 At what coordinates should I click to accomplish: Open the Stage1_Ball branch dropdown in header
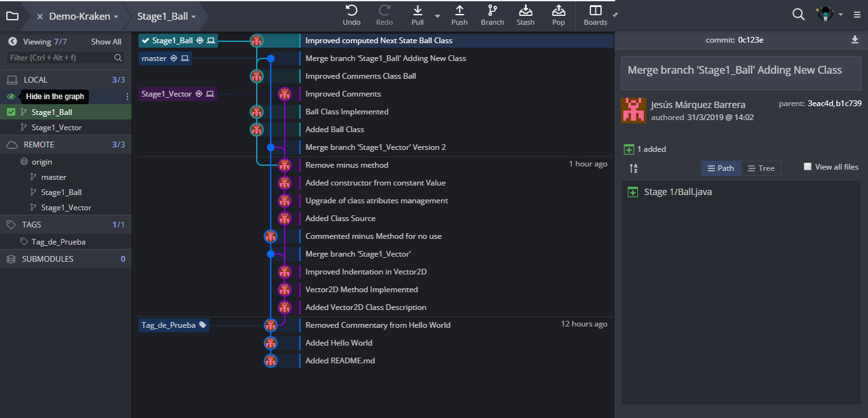193,17
